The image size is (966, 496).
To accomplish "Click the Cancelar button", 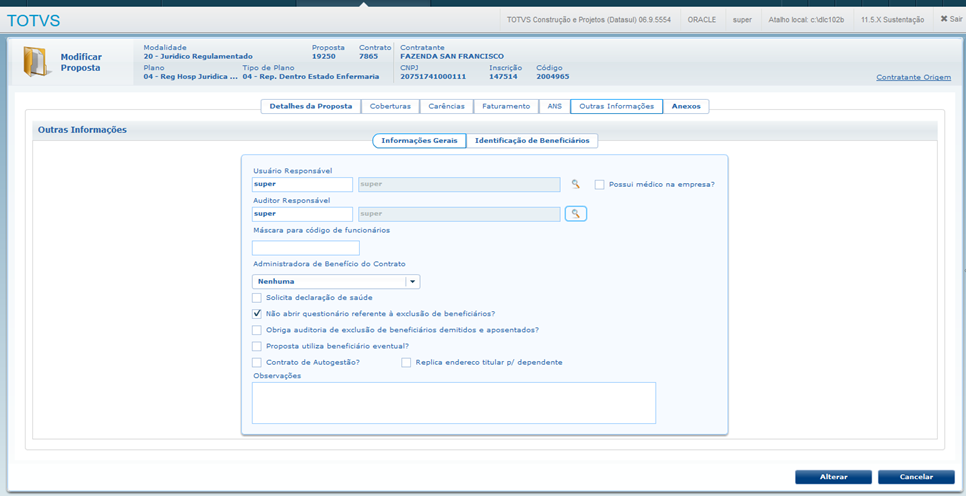I will click(x=916, y=477).
